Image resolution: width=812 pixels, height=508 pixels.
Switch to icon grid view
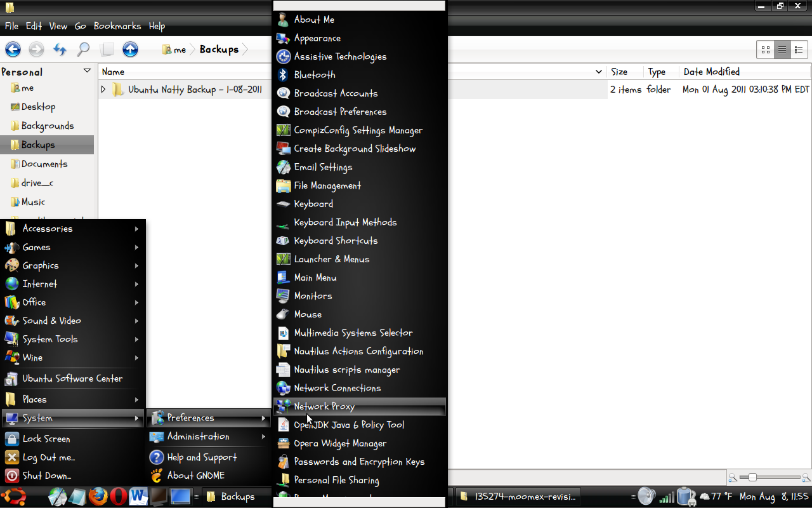[766, 50]
